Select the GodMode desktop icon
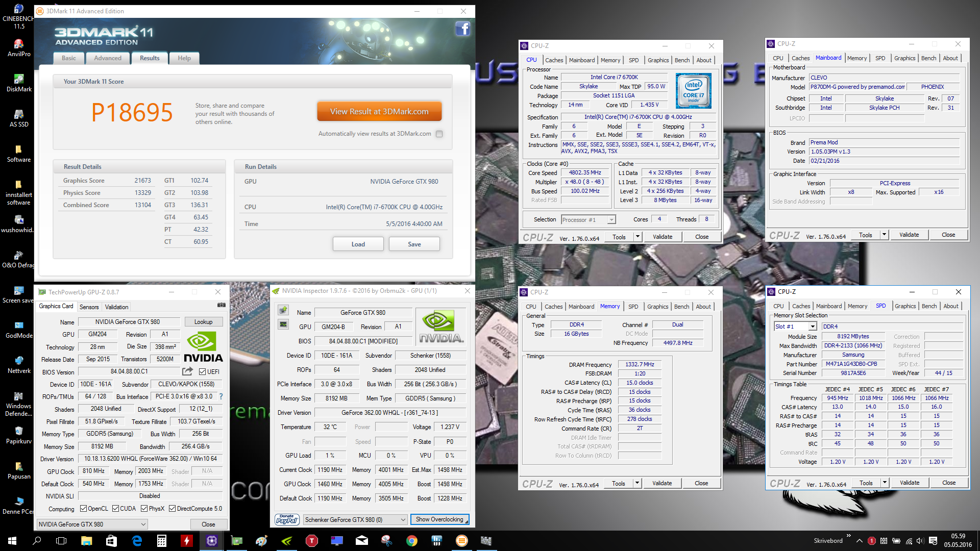 (x=19, y=329)
